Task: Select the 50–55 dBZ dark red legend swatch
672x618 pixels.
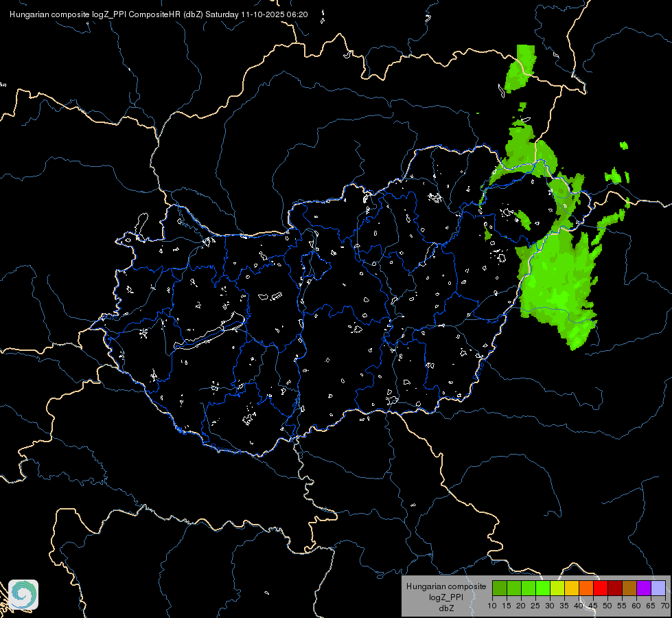Action: 615,588
